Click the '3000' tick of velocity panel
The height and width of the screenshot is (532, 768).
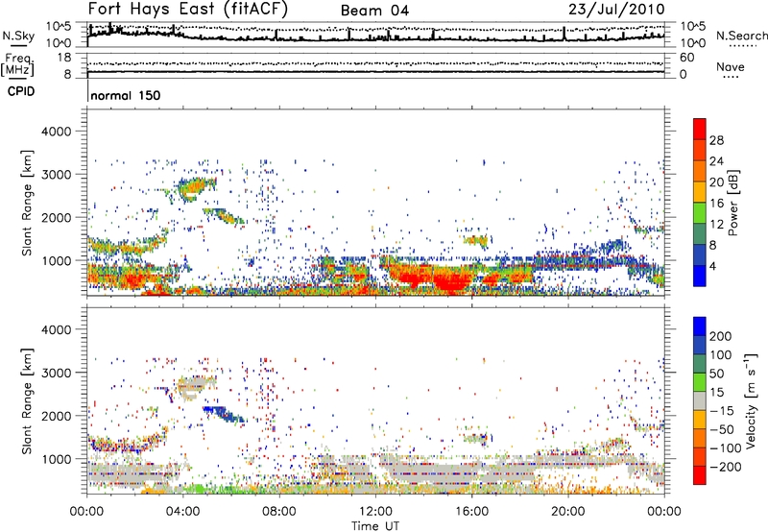(x=56, y=373)
